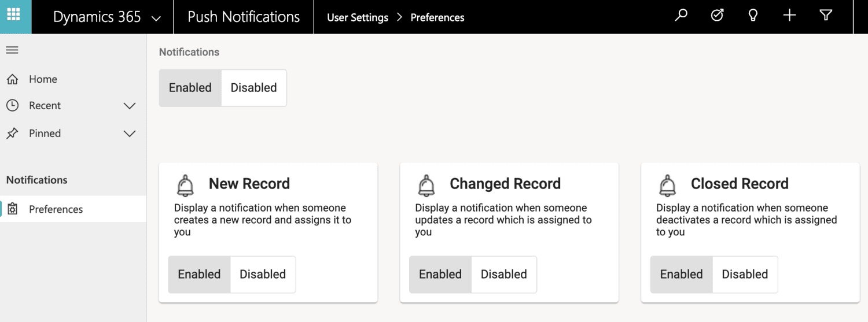Click the Closed Record bell icon
868x322 pixels.
click(667, 186)
